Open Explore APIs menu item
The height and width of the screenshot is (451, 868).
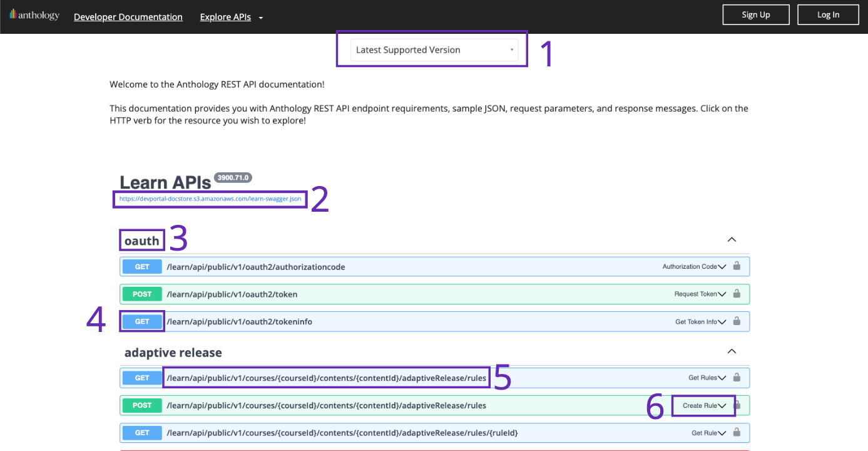(225, 17)
